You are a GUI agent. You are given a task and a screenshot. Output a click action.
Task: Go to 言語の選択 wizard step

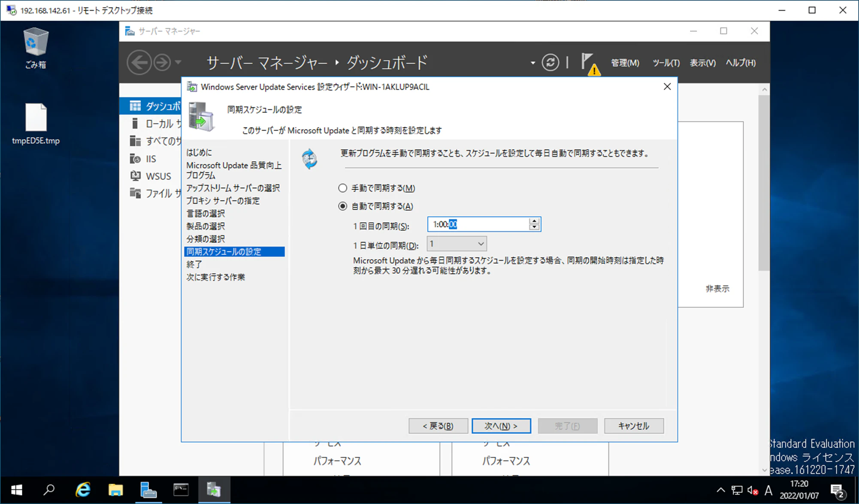click(x=206, y=214)
